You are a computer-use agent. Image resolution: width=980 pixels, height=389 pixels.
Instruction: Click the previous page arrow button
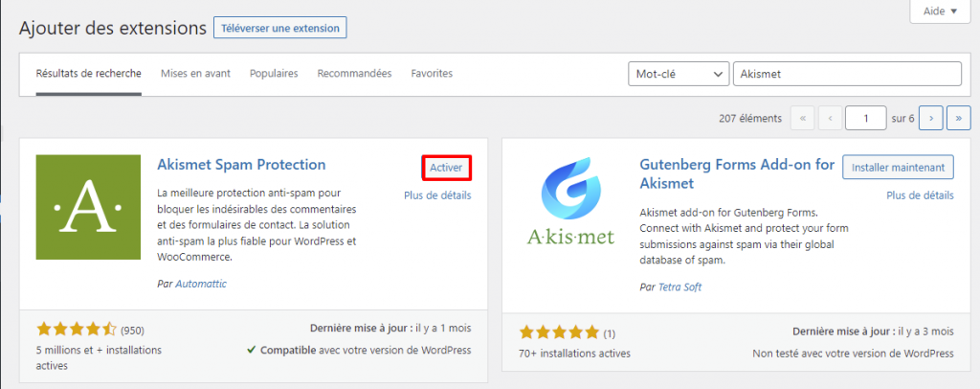tap(831, 118)
